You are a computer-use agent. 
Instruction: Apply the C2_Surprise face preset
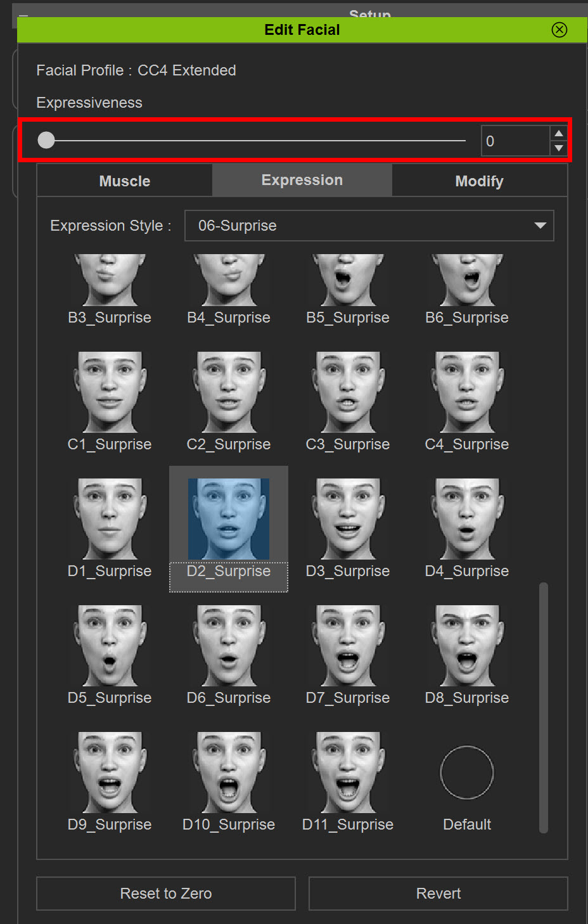tap(229, 392)
